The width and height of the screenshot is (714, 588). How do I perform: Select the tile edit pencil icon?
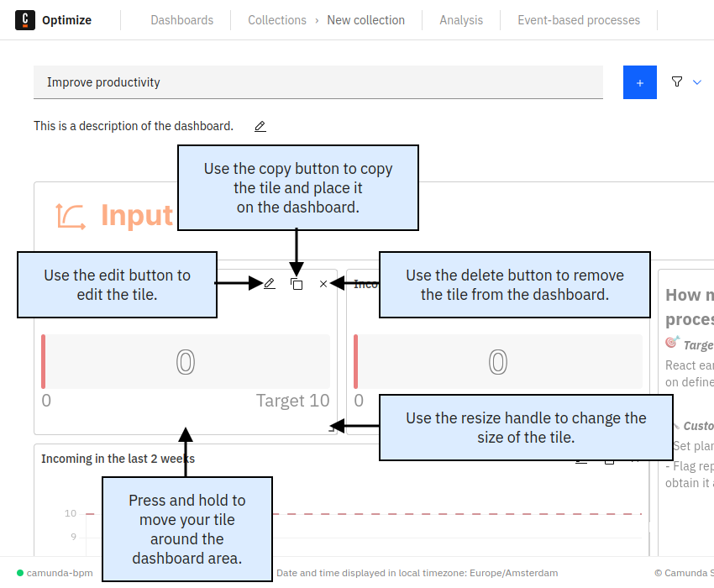(269, 284)
